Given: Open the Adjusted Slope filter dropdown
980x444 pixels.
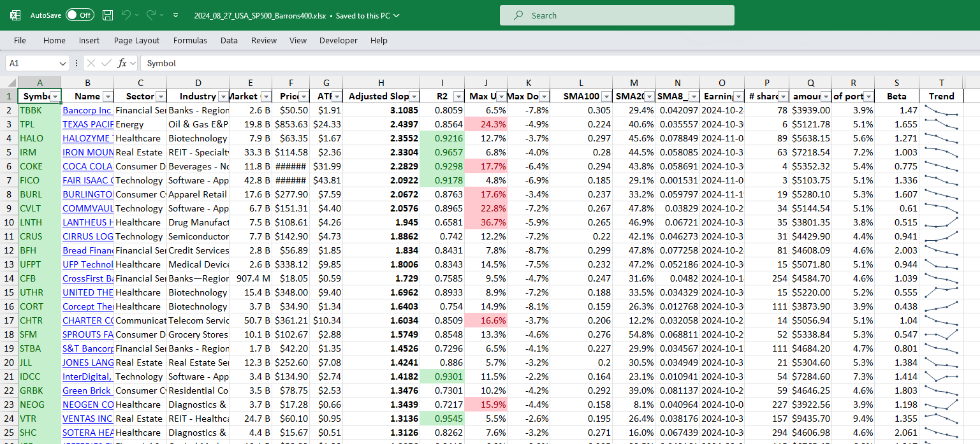Looking at the screenshot, I should pyautogui.click(x=413, y=96).
